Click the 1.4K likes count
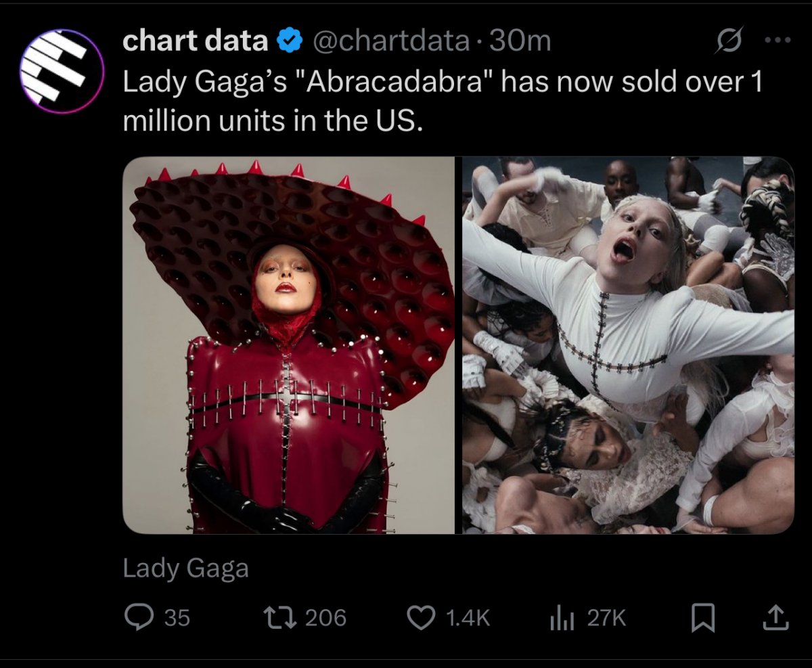This screenshot has height=668, width=812. (468, 618)
